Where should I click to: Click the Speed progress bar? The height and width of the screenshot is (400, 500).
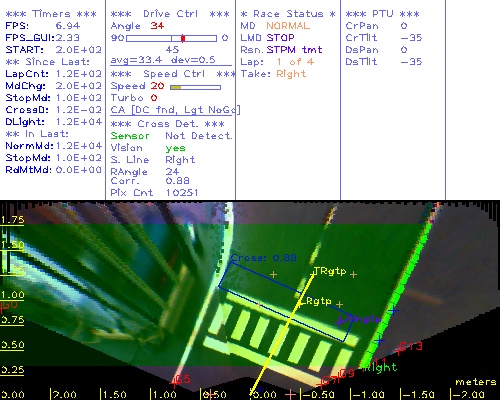(x=195, y=87)
